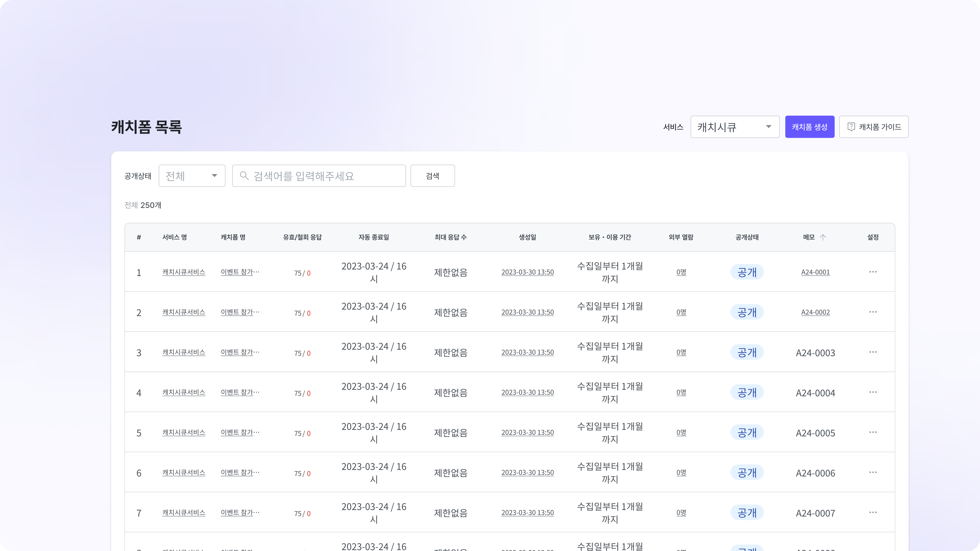This screenshot has height=551, width=980.
Task: Click 0명 external viewers in row 7
Action: point(681,512)
